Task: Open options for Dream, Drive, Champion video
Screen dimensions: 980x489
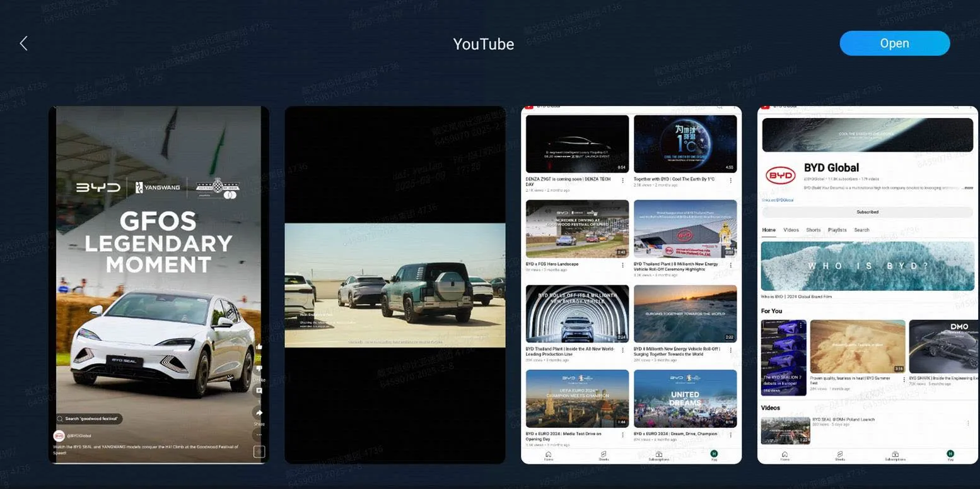Action: 730,435
